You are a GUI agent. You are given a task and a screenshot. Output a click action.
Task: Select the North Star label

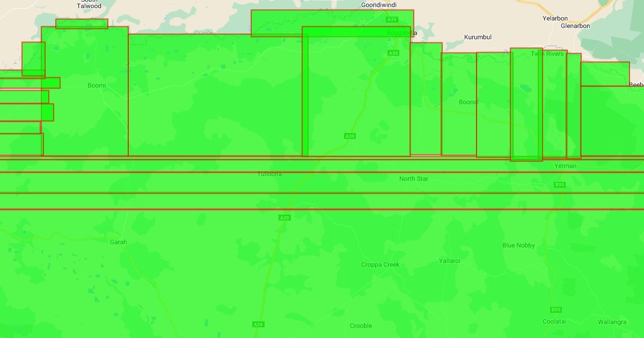414,179
